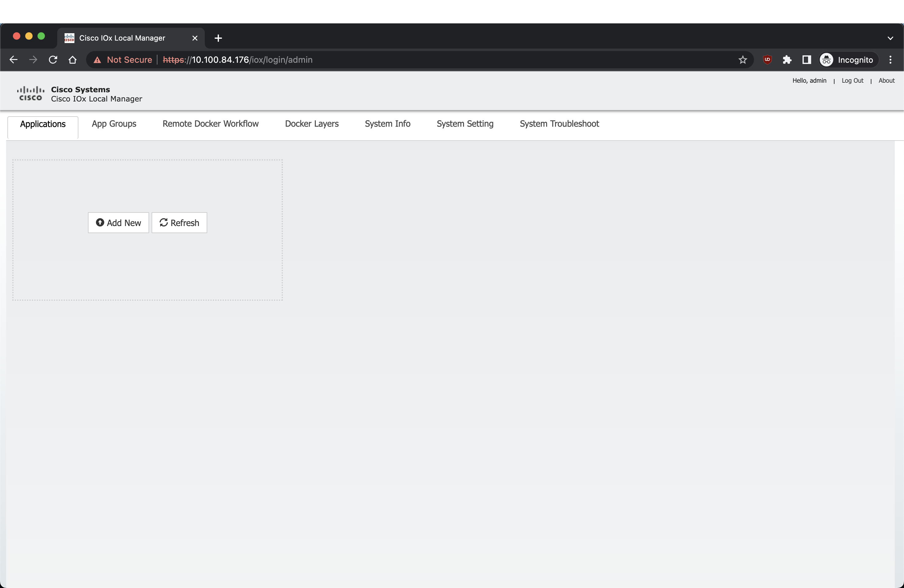
Task: Click the Log Out link
Action: click(852, 81)
